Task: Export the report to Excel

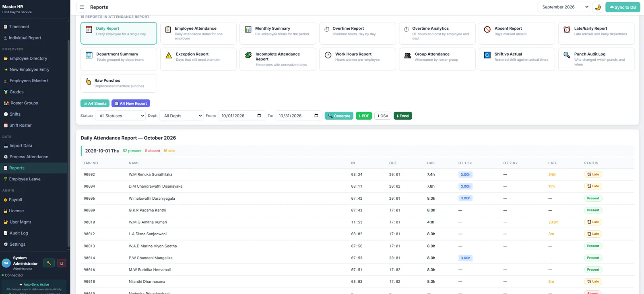Action: coord(403,116)
